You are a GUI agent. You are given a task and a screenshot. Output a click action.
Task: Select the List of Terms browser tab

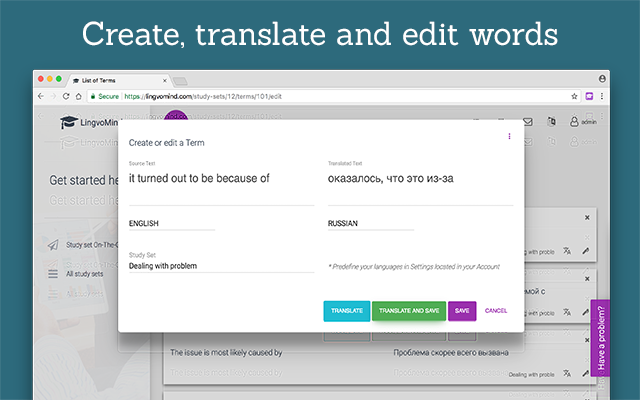coord(119,80)
